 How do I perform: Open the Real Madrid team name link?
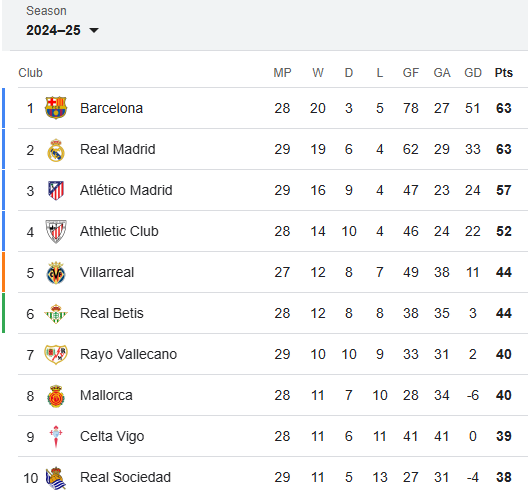point(118,149)
